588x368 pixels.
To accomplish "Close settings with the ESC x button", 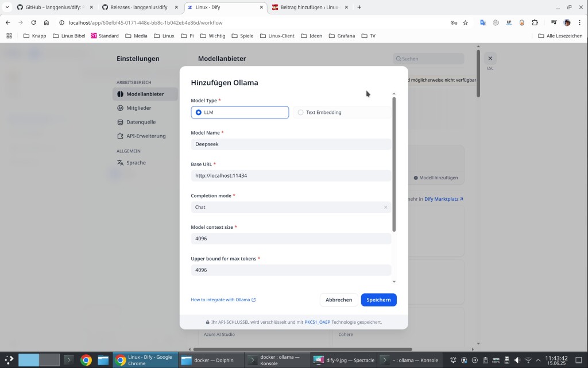I will [490, 58].
